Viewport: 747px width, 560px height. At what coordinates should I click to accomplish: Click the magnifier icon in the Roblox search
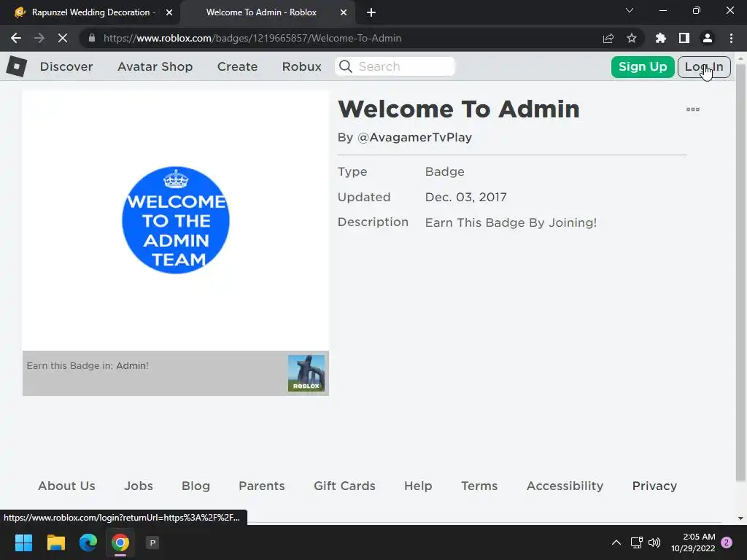point(346,66)
